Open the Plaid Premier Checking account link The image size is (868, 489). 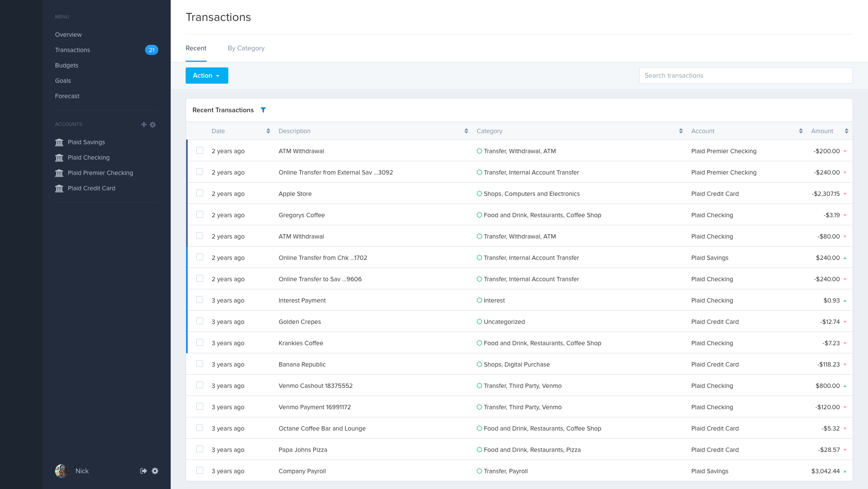click(100, 173)
